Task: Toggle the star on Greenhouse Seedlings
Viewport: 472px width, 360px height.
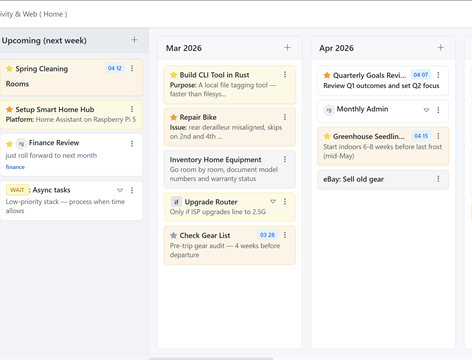Action: (327, 136)
